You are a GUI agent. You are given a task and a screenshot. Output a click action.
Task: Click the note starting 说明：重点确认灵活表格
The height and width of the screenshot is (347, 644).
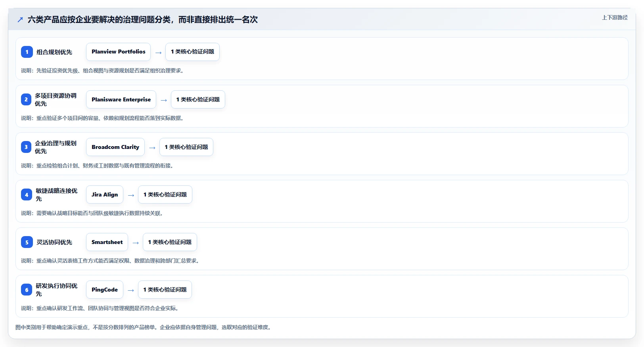coord(110,261)
